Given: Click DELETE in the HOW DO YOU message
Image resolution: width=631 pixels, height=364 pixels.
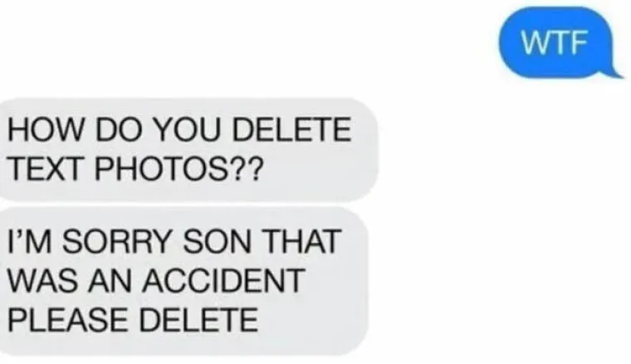Looking at the screenshot, I should (292, 129).
